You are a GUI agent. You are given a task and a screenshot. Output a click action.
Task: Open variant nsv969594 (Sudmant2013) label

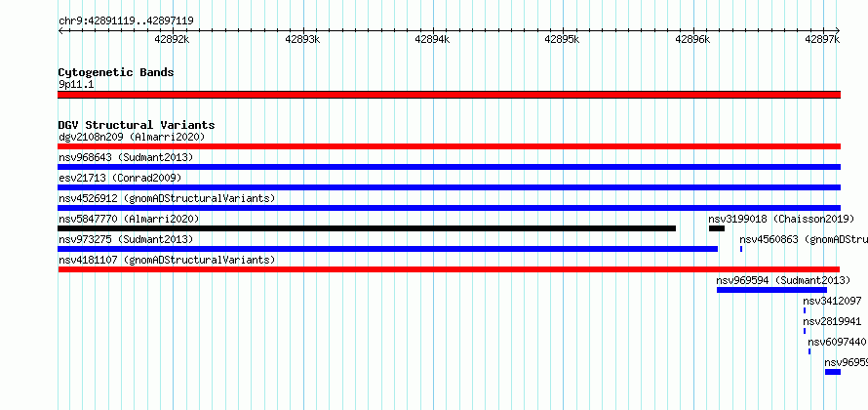783,280
